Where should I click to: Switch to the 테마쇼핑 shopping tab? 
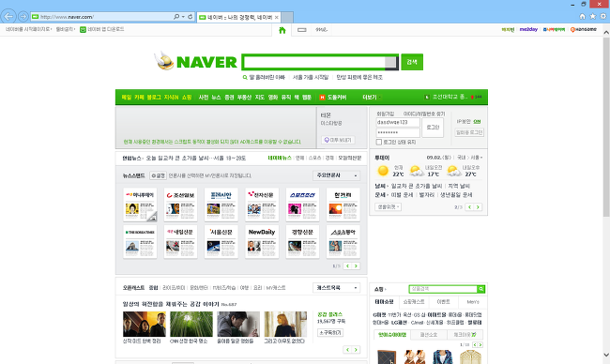click(385, 302)
